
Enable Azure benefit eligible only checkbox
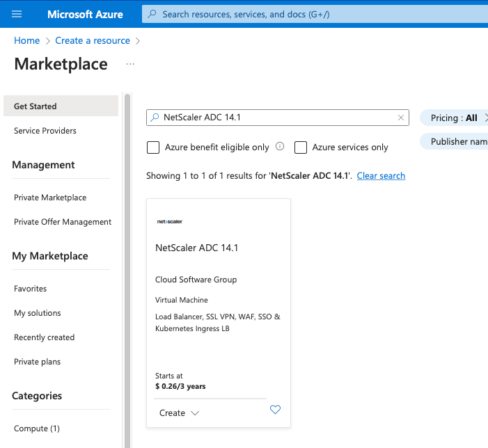[153, 147]
